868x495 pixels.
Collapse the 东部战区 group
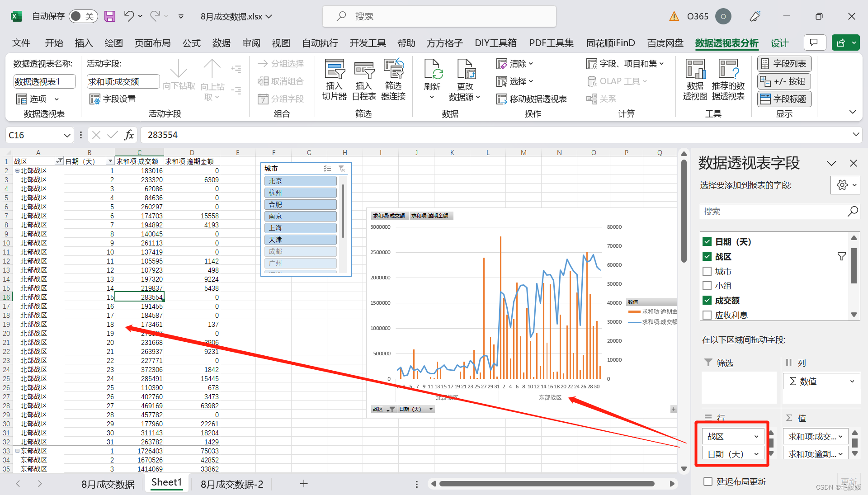point(17,451)
